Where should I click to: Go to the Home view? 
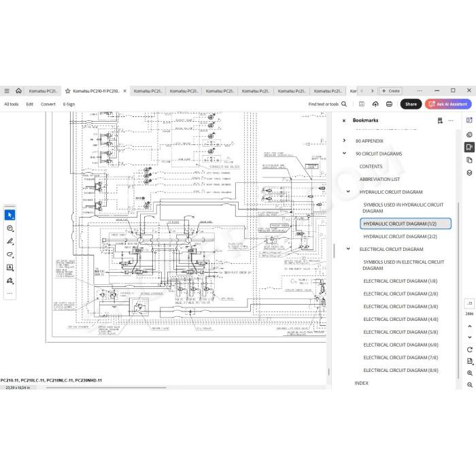point(18,90)
